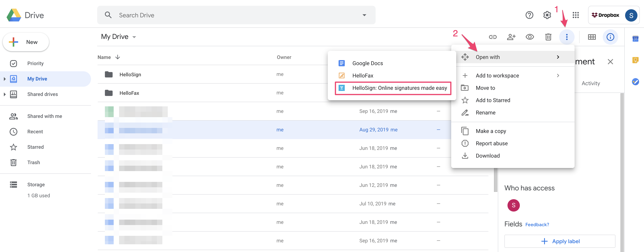Open Shared with me in sidebar

(x=45, y=116)
